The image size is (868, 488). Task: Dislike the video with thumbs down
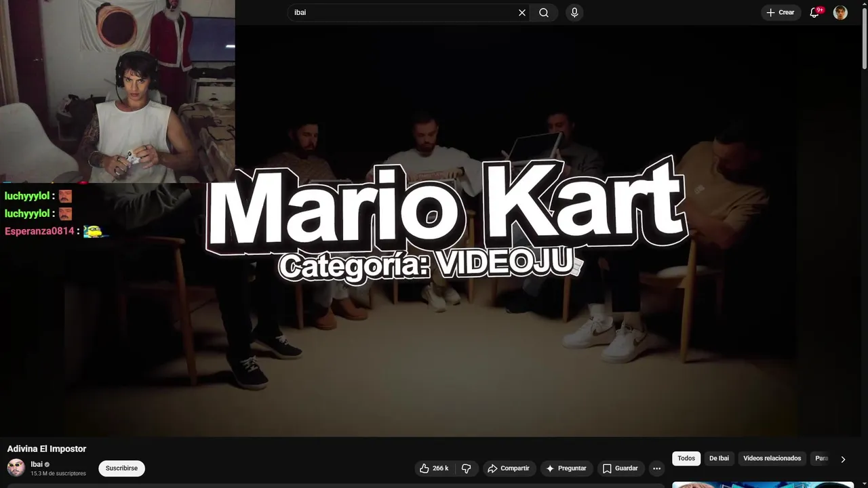(467, 468)
